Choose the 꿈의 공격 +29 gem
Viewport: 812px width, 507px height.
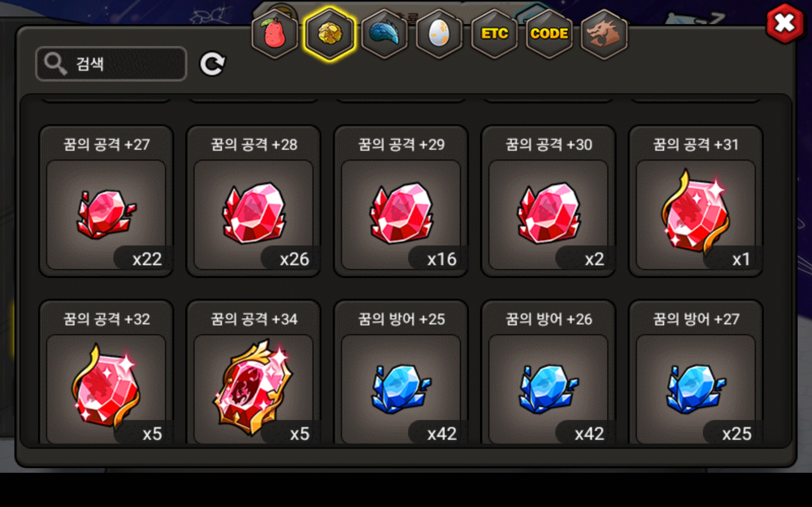pos(401,201)
